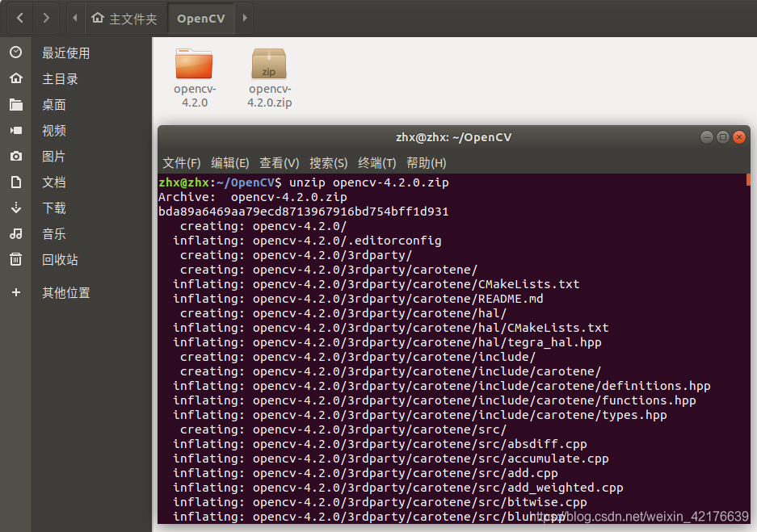The height and width of the screenshot is (532, 757).
Task: Click the line ending src/absdiff.cpp
Action: [x=380, y=444]
